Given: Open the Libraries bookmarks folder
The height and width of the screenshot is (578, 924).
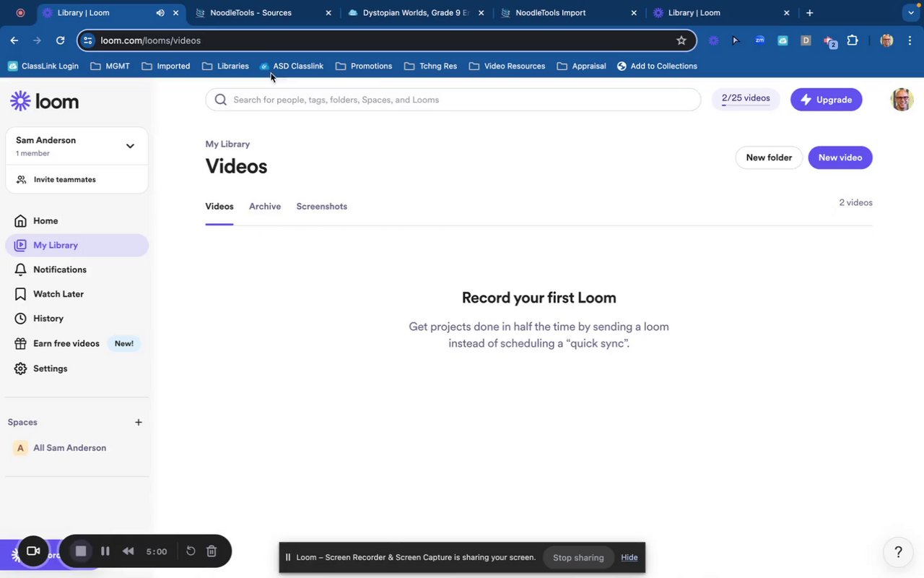Looking at the screenshot, I should point(225,66).
